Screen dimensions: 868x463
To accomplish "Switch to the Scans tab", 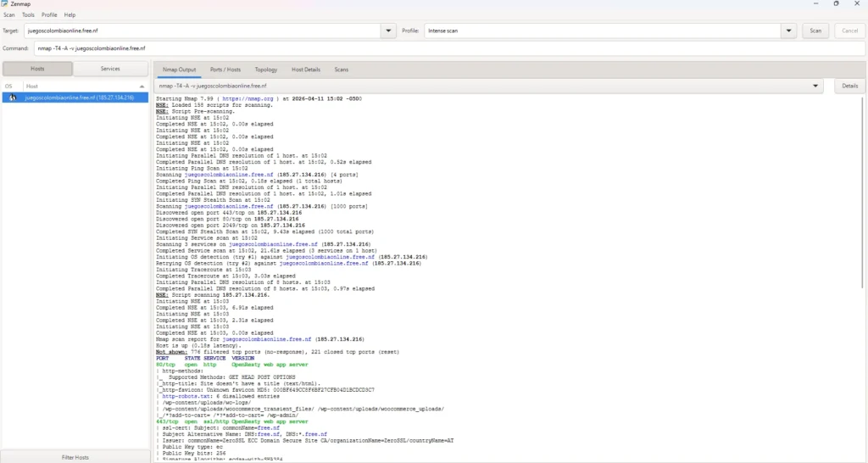I will pos(341,70).
